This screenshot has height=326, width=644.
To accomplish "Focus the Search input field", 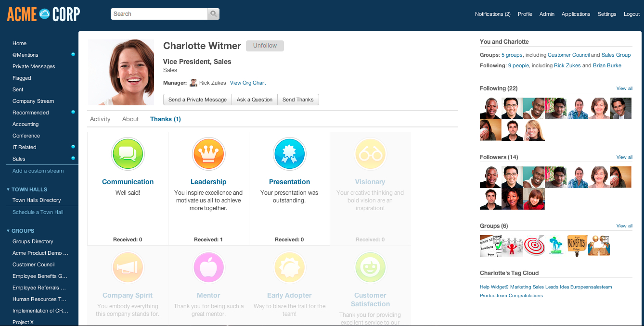I will tap(159, 14).
